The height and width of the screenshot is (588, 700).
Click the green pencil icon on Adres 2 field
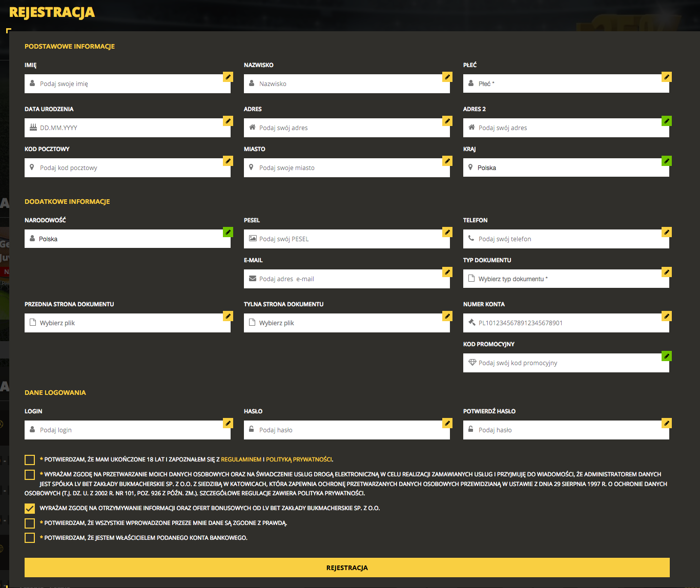click(667, 121)
